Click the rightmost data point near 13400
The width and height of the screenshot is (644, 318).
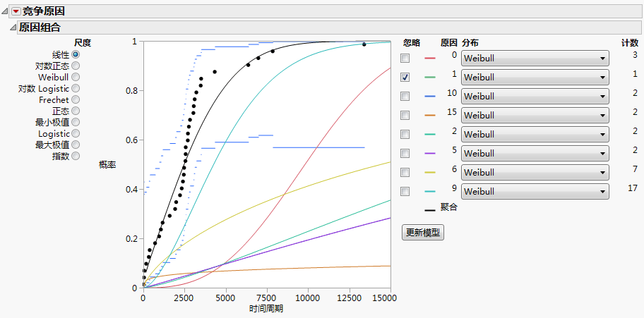(x=364, y=44)
